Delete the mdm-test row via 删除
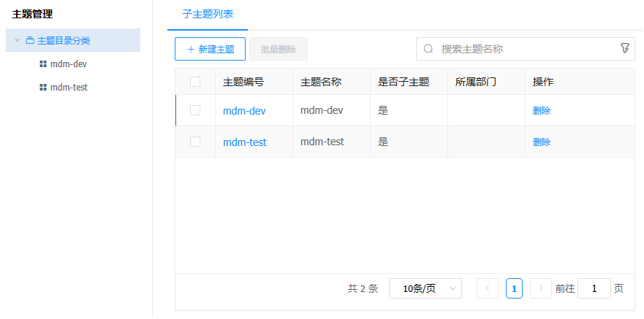The width and height of the screenshot is (644, 319). click(x=542, y=142)
